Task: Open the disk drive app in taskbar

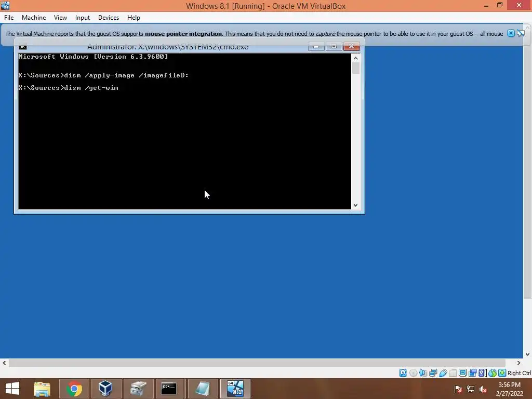Action: [138, 389]
